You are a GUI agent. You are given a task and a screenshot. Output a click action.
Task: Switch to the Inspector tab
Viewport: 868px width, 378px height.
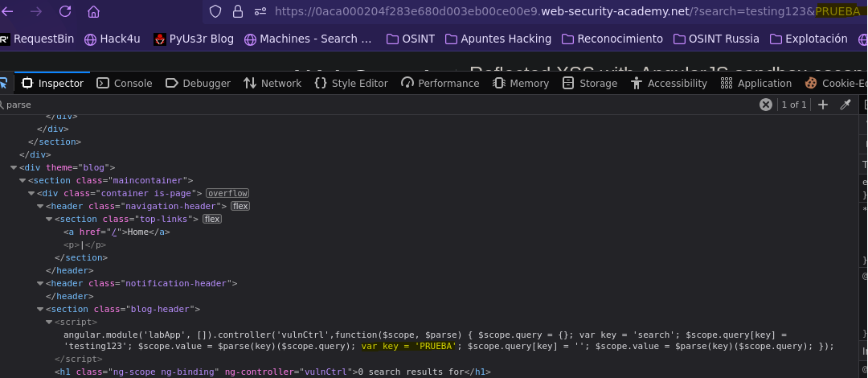point(52,83)
